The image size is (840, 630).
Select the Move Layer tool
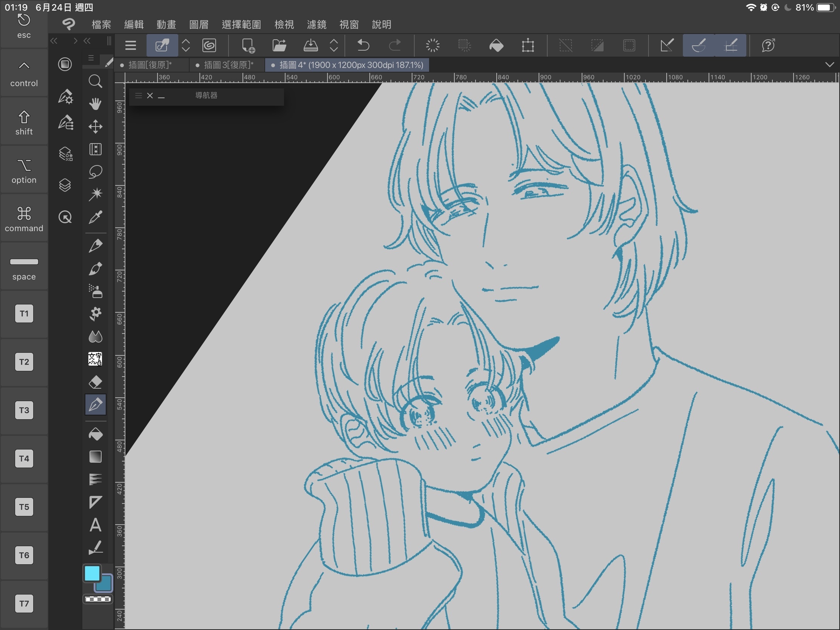95,127
